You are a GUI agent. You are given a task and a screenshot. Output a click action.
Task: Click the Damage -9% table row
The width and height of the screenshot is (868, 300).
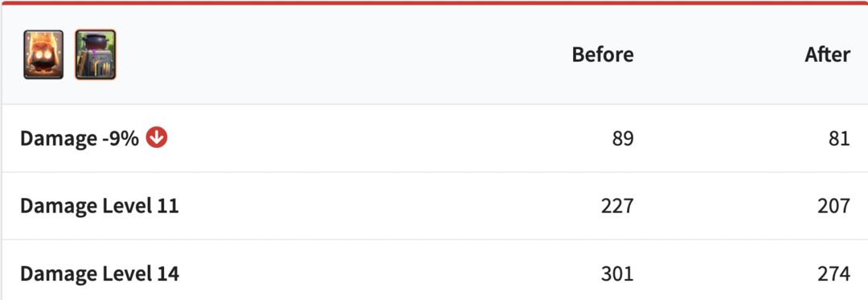click(x=434, y=138)
